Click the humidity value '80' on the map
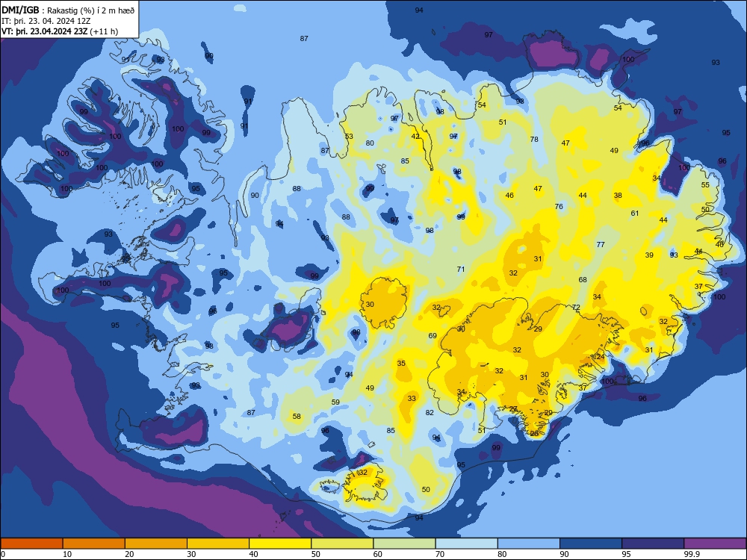 pos(370,143)
